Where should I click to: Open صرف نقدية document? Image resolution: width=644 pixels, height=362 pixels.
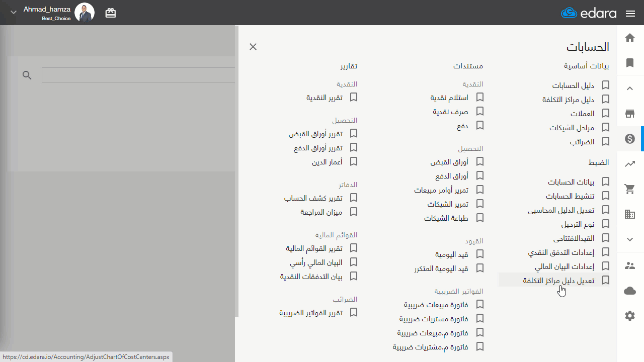tap(451, 112)
